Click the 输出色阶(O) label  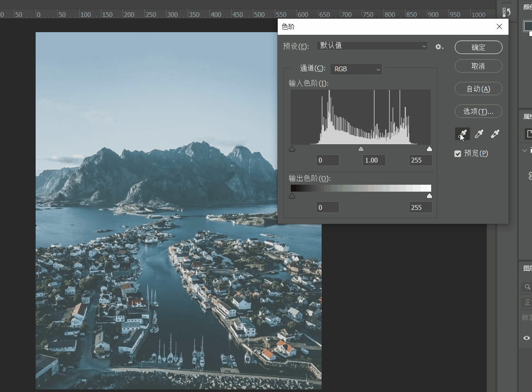pos(309,179)
